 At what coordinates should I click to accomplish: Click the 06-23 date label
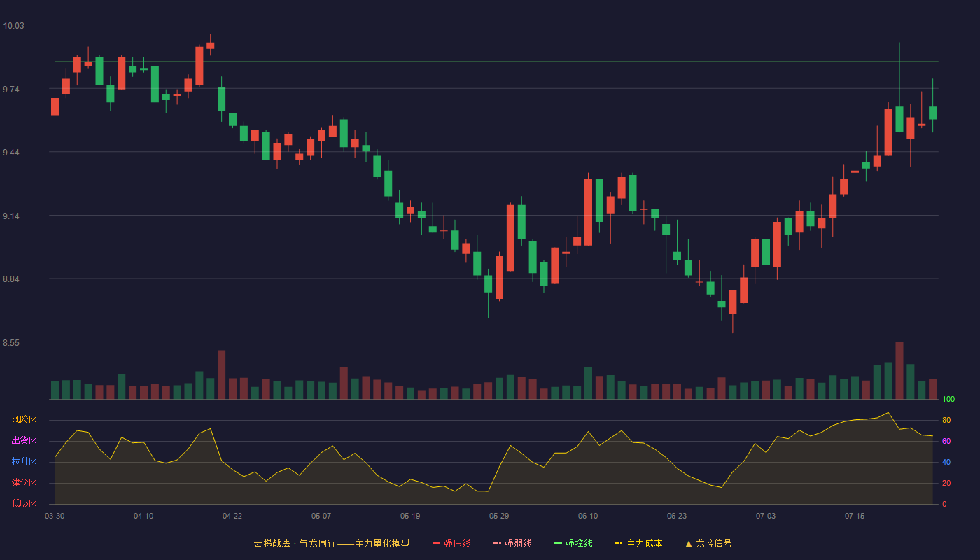coord(677,516)
